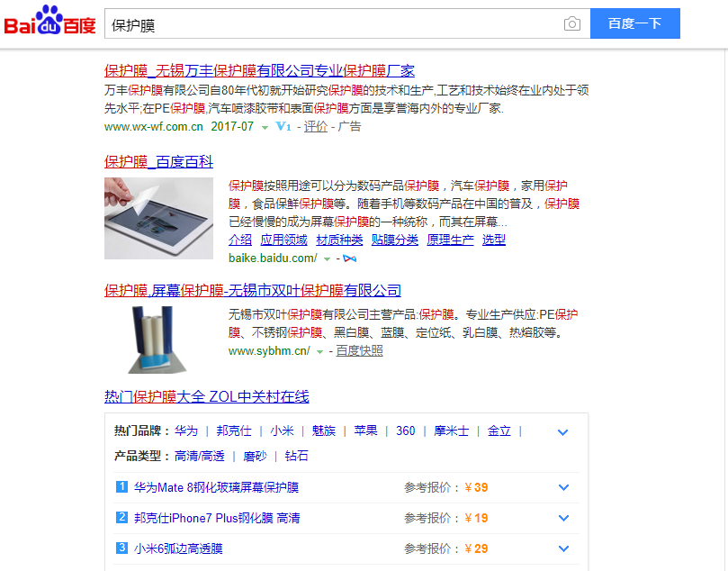Open camera image search in search box
This screenshot has height=571, width=728.
pyautogui.click(x=572, y=24)
